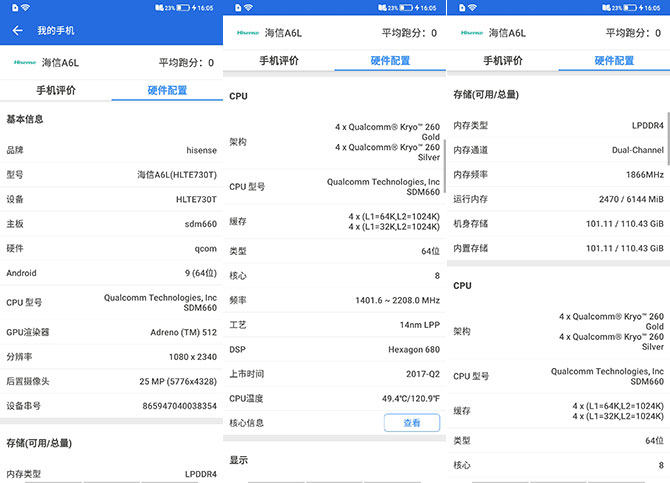The image size is (670, 483).
Task: Select the 上市时间 value 2017-Q2
Action: (x=423, y=374)
